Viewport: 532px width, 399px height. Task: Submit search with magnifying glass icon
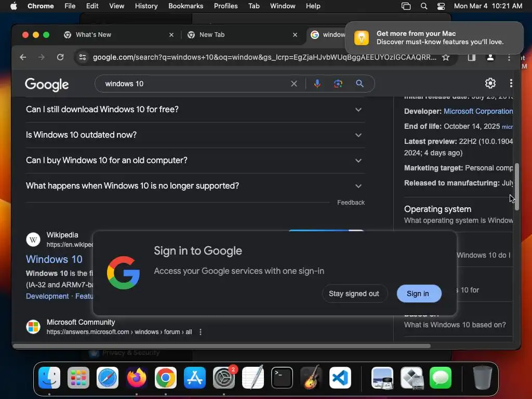pyautogui.click(x=360, y=84)
